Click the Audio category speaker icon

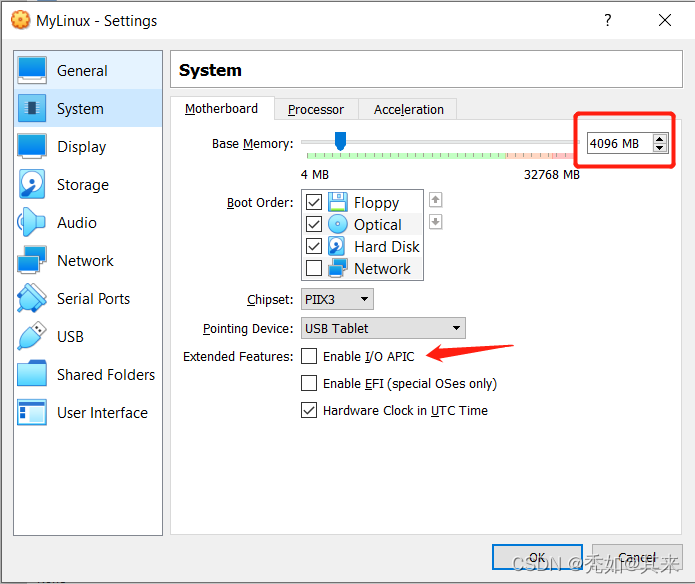tap(31, 222)
